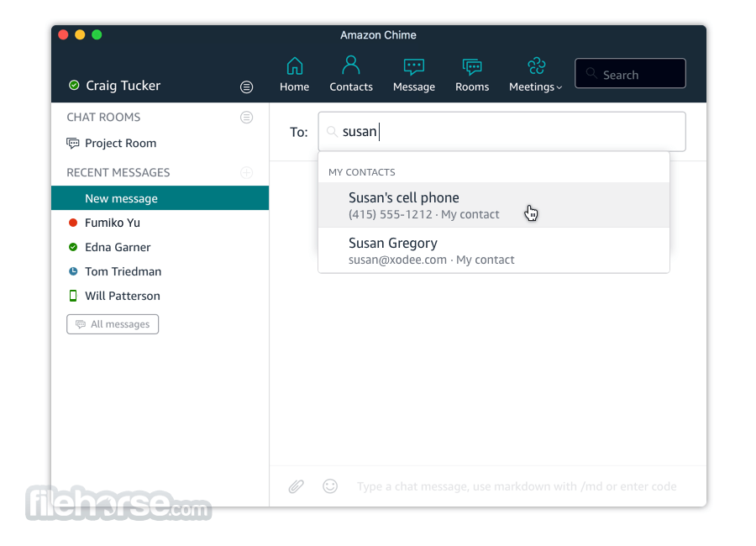The height and width of the screenshot is (546, 756).
Task: Open conversation with Will Patterson
Action: tap(160, 297)
